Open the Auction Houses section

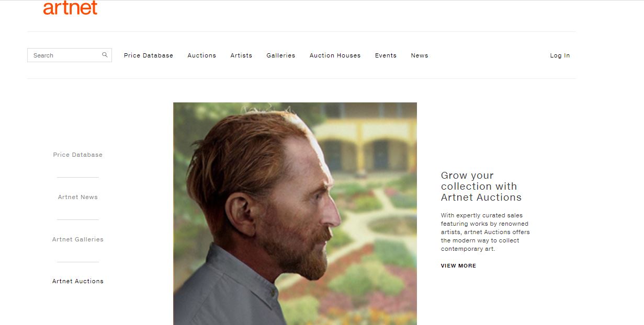click(x=335, y=55)
